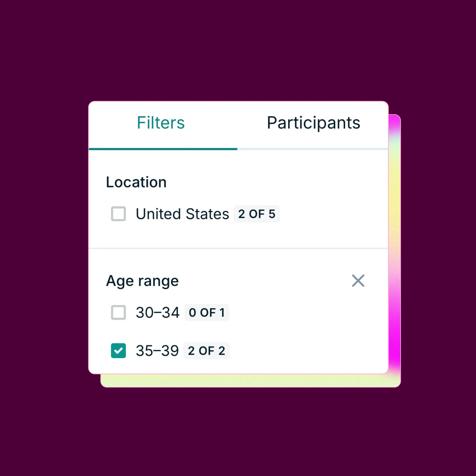Image resolution: width=476 pixels, height=476 pixels.
Task: Uncheck the 35–39 age range checkbox
Action: (x=118, y=351)
